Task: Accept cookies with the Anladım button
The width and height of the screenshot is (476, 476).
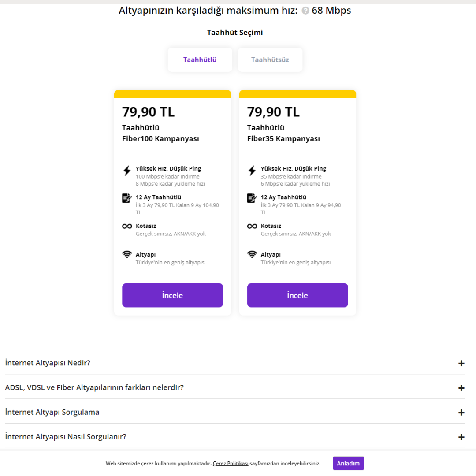Action: click(348, 463)
